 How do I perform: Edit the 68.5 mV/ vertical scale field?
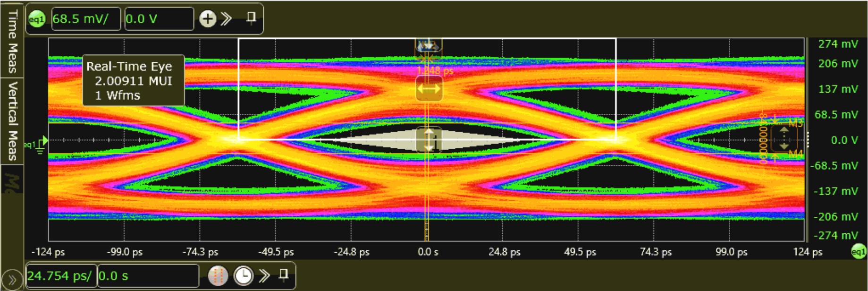[85, 19]
